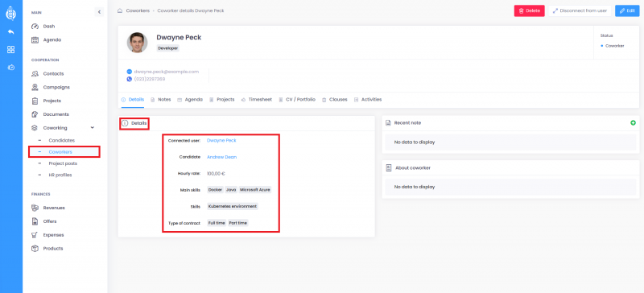Switch to the Activities tab
This screenshot has width=644, height=293.
[x=368, y=100]
